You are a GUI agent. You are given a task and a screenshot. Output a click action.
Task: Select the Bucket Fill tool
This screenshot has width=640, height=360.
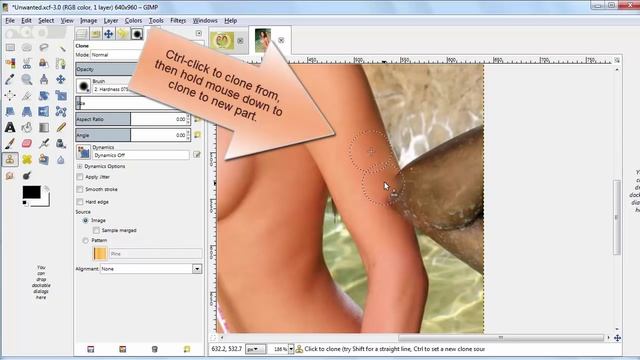[27, 127]
